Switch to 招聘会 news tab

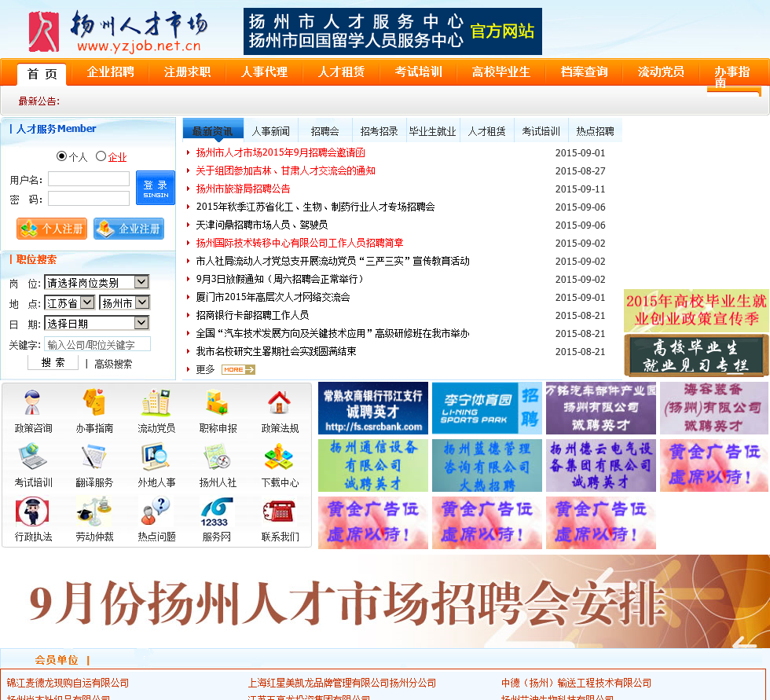pyautogui.click(x=324, y=131)
